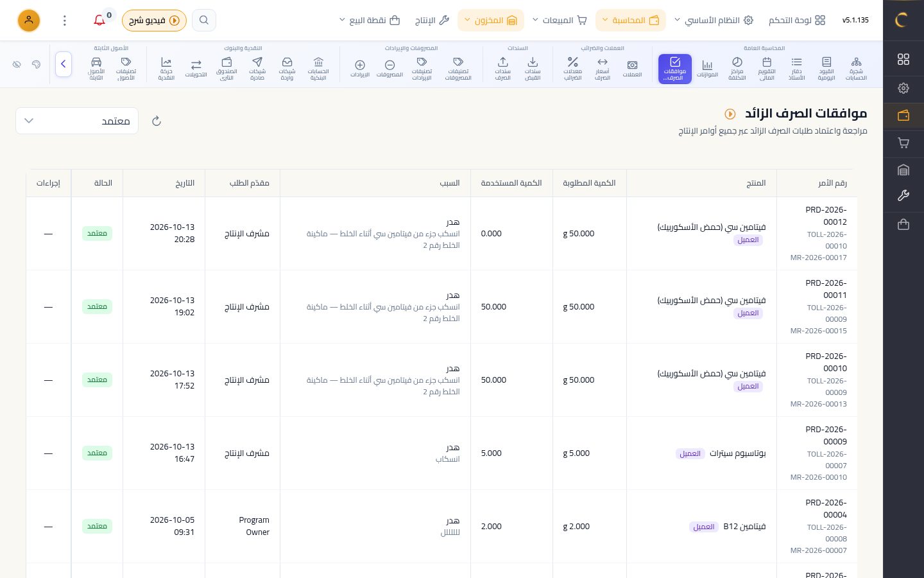
Task: Expand the المبيعات sales menu
Action: (x=560, y=21)
